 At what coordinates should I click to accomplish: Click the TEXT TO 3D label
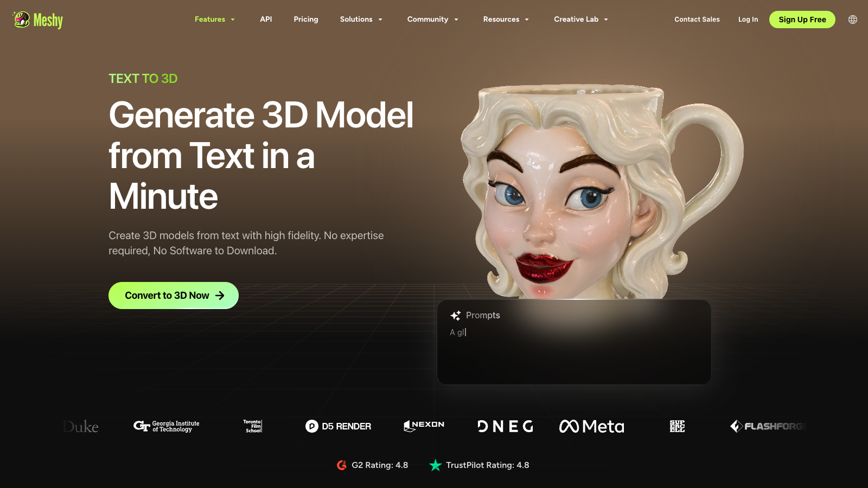(143, 79)
